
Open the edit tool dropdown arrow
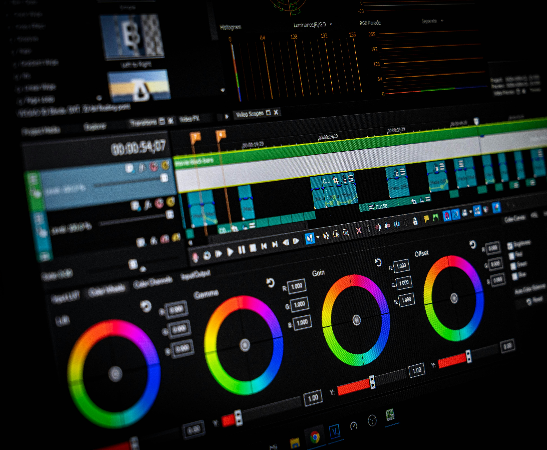click(x=317, y=238)
